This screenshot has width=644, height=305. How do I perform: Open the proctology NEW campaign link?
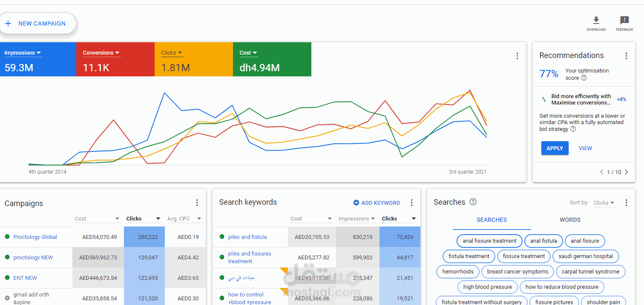(33, 257)
